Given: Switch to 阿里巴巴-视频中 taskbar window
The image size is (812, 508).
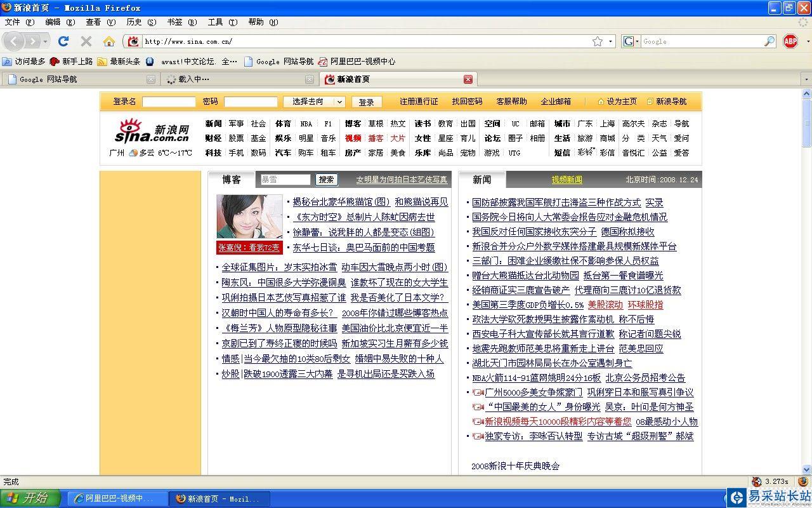Looking at the screenshot, I should click(x=118, y=498).
